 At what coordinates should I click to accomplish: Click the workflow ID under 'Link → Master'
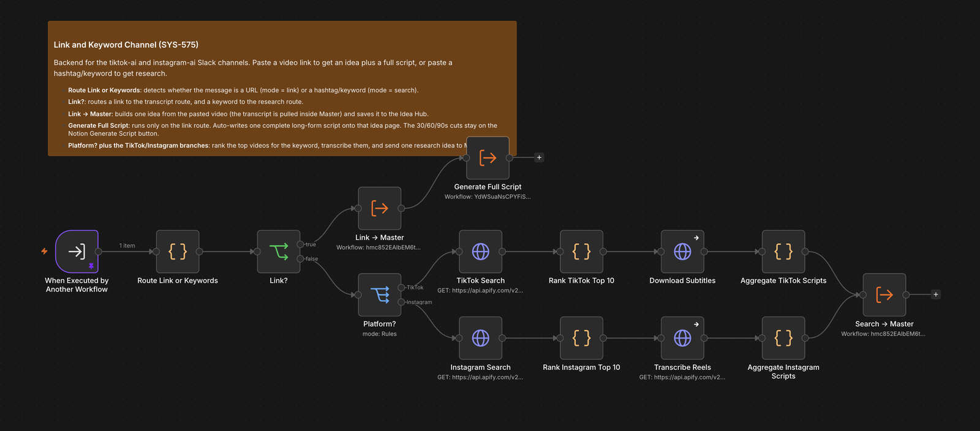[379, 247]
